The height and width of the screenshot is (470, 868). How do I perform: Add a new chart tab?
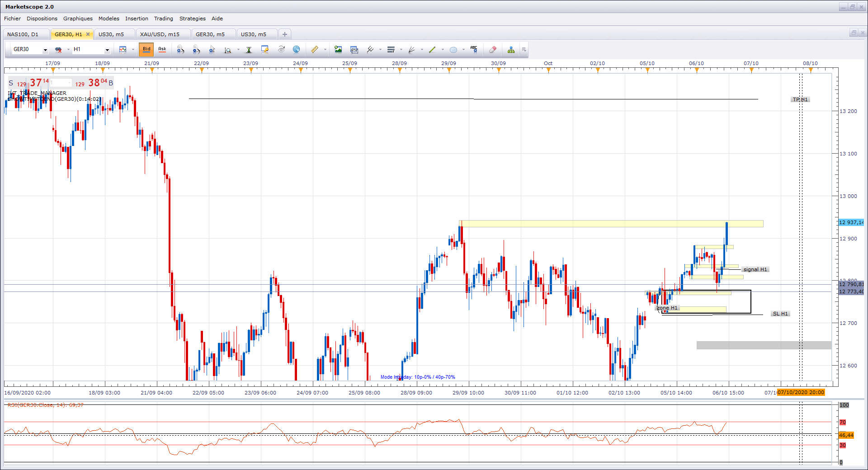[285, 34]
